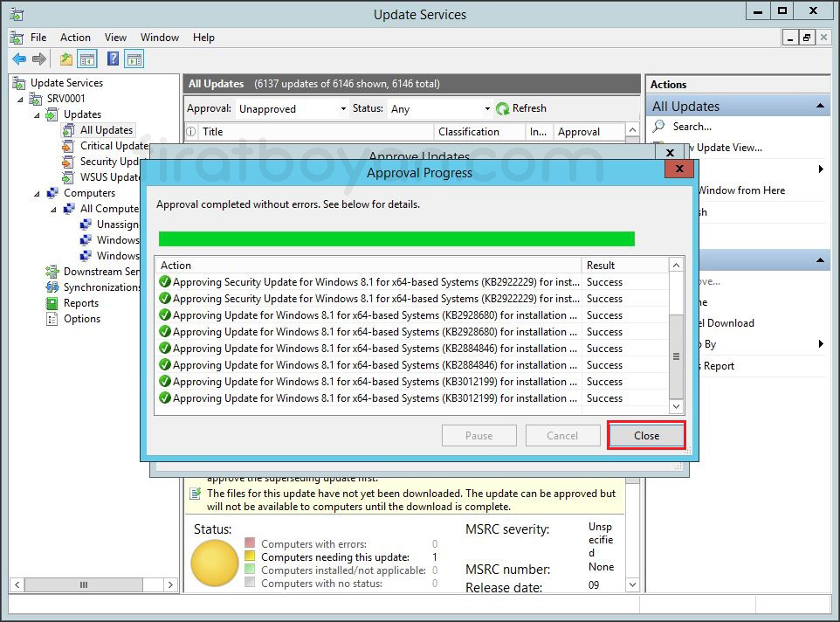Click the Forward arrow toolbar icon
The height and width of the screenshot is (622, 840).
39,59
